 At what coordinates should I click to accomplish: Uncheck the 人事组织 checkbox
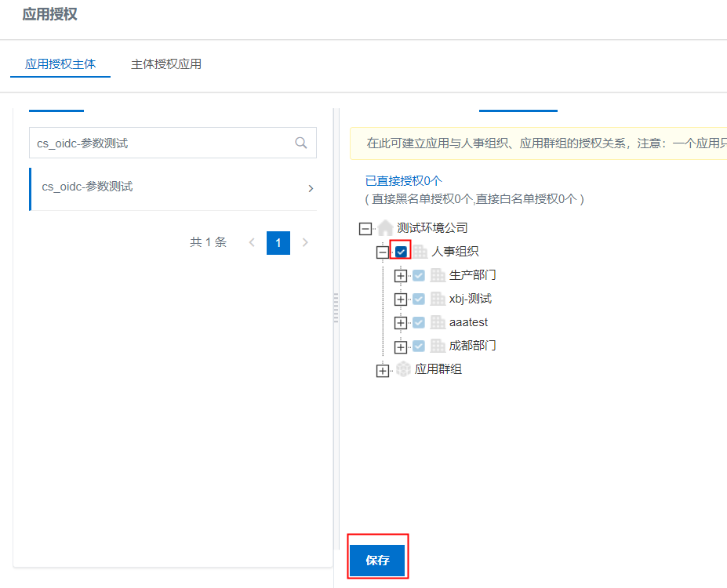(401, 252)
